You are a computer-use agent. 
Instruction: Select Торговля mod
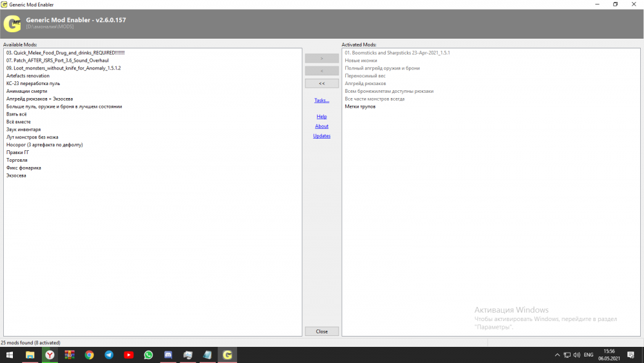[17, 161]
